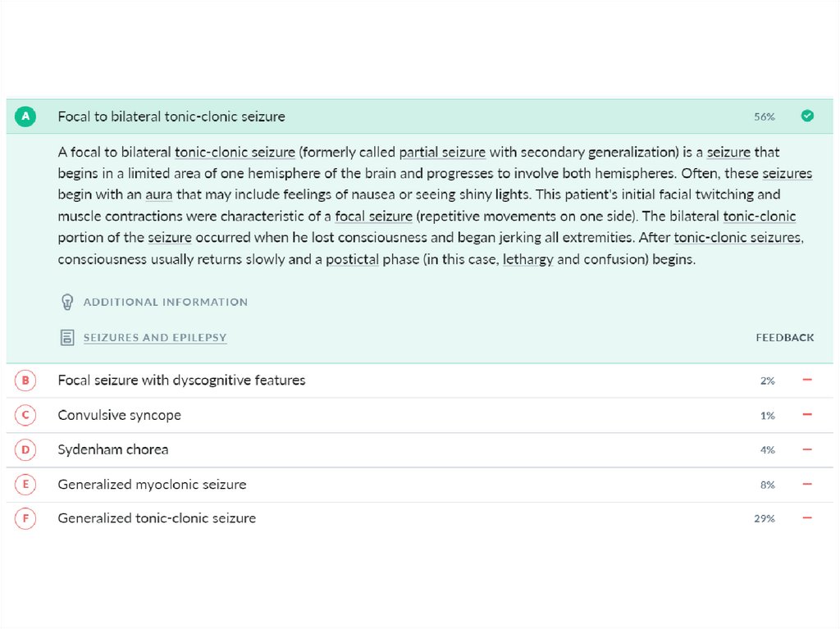Expand the Convulsive syncope answer row

point(119,415)
